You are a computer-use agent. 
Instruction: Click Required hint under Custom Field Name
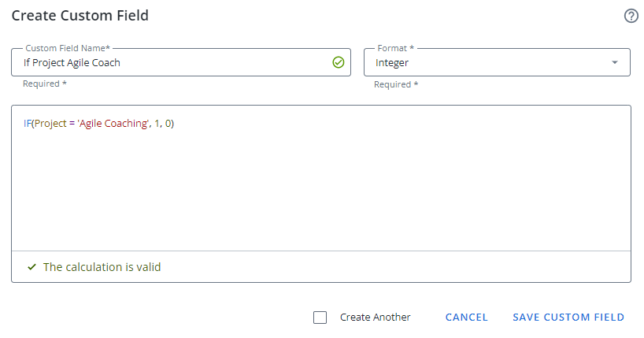tap(45, 84)
